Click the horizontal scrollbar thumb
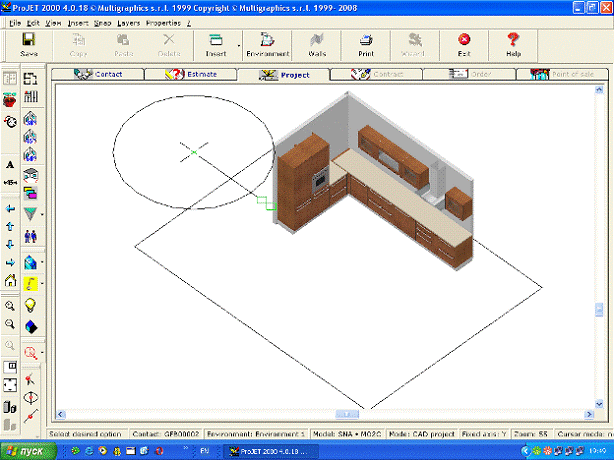This screenshot has height=460, width=614. [349, 413]
